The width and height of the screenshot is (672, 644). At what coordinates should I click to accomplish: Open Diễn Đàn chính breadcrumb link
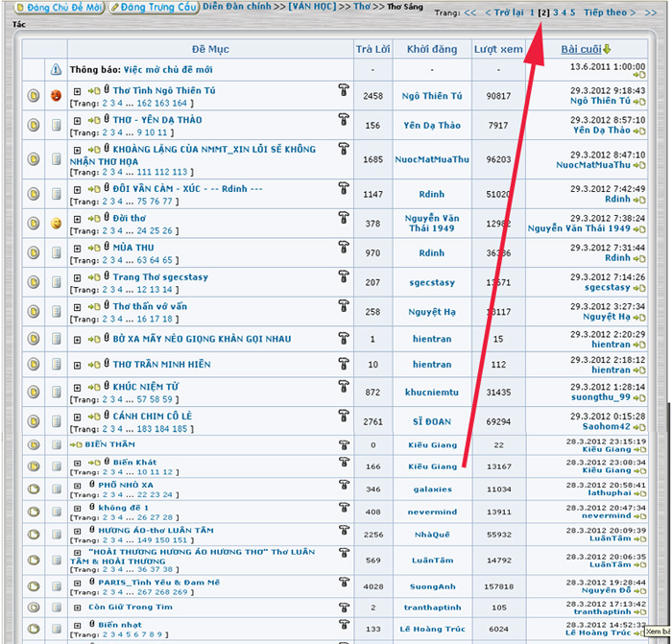tap(236, 7)
